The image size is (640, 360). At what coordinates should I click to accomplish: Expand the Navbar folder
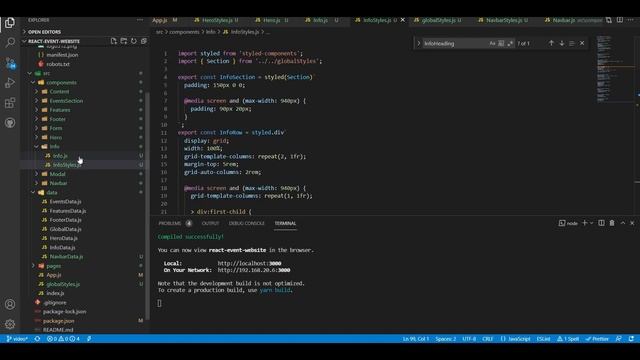click(58, 183)
